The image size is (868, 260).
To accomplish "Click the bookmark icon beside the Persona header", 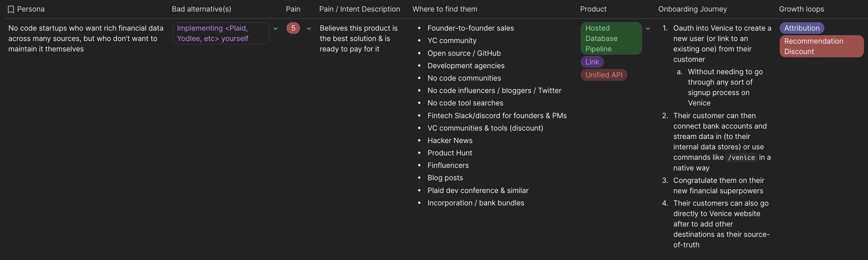I will (x=11, y=9).
